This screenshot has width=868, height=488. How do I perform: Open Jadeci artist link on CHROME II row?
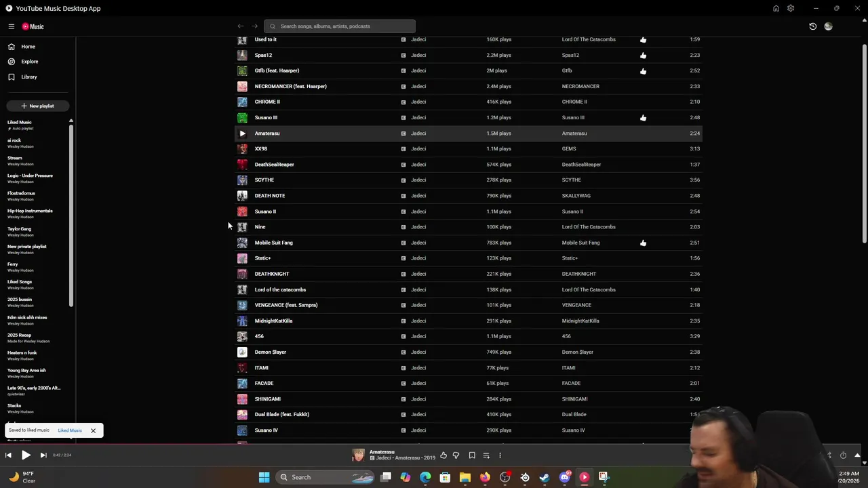point(418,102)
